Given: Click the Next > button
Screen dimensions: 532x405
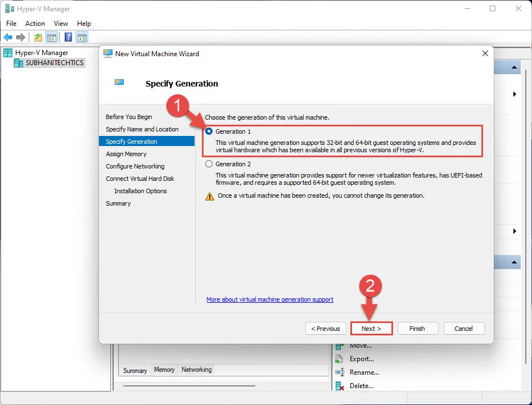Looking at the screenshot, I should point(371,329).
